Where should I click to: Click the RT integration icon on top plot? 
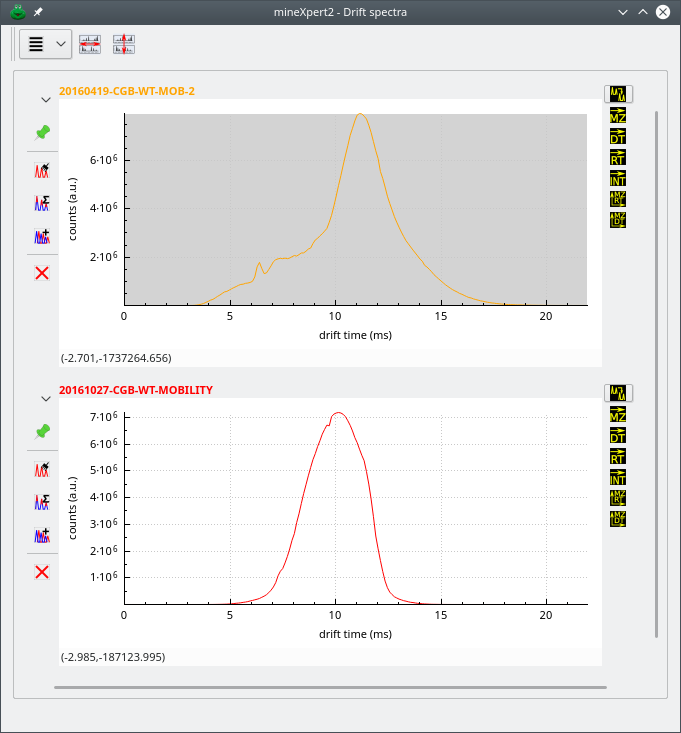click(x=618, y=157)
